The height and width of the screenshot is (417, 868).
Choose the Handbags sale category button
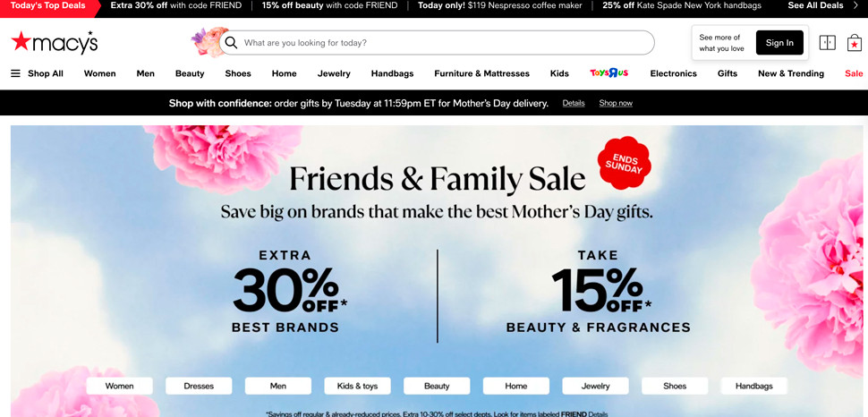[x=754, y=386]
